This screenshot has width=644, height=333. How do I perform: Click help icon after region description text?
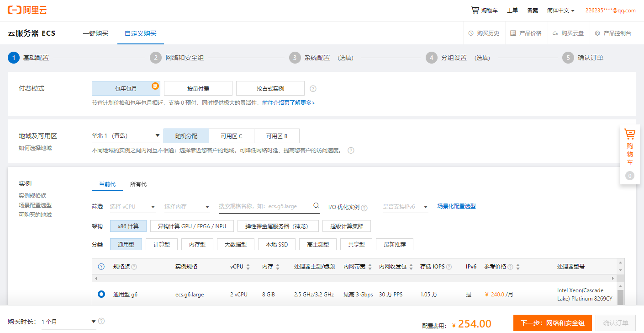(351, 150)
